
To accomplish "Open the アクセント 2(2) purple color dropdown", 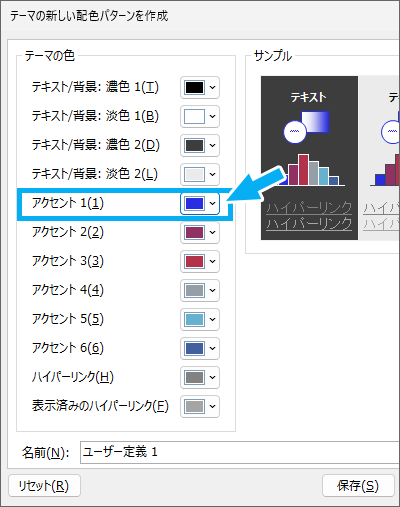I will point(200,232).
